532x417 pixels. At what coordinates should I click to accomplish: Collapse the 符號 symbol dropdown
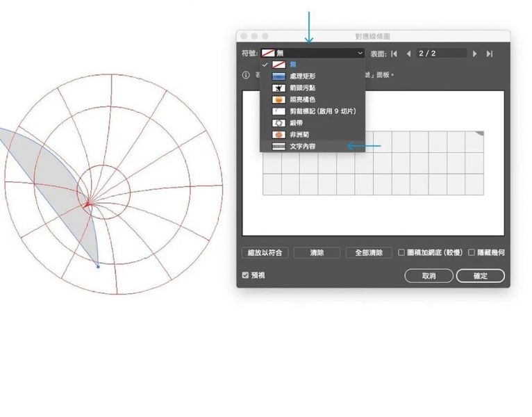point(360,53)
